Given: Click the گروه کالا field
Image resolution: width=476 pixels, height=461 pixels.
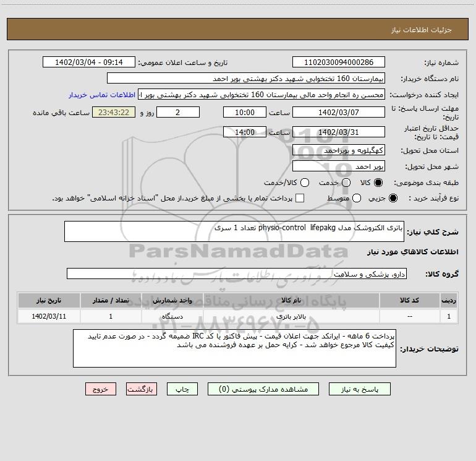Looking at the screenshot, I should (237, 274).
